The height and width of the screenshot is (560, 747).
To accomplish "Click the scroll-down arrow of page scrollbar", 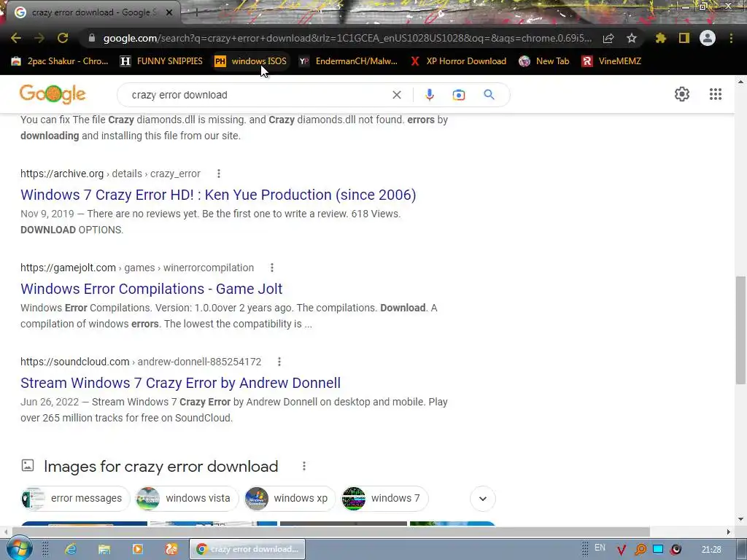I will pyautogui.click(x=741, y=519).
